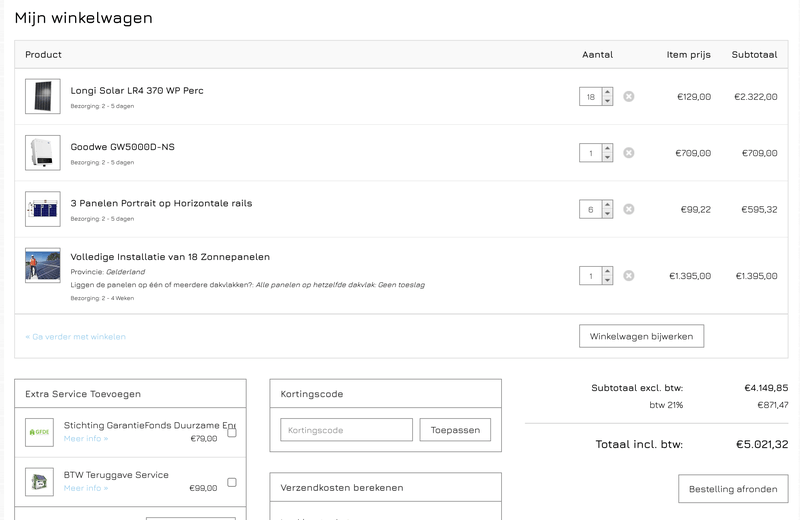Click Meer info under Stichting GarantieFonds
The width and height of the screenshot is (800, 520).
click(86, 439)
